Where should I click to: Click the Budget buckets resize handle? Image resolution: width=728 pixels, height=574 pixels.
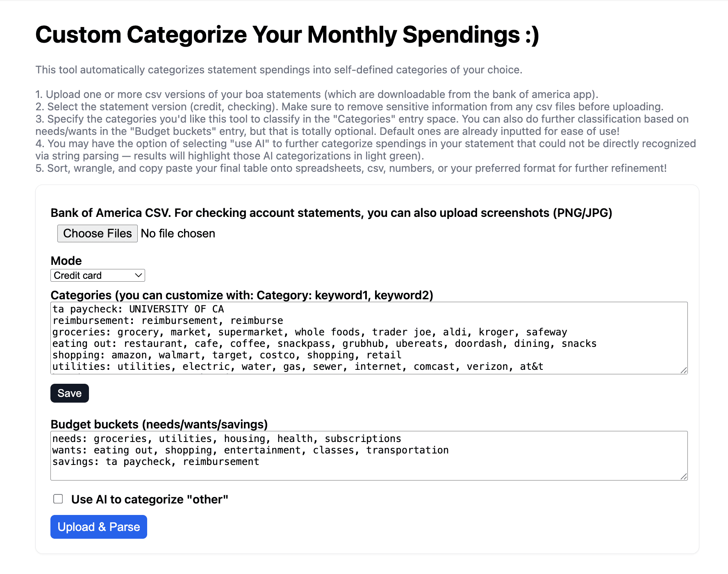[x=683, y=477]
